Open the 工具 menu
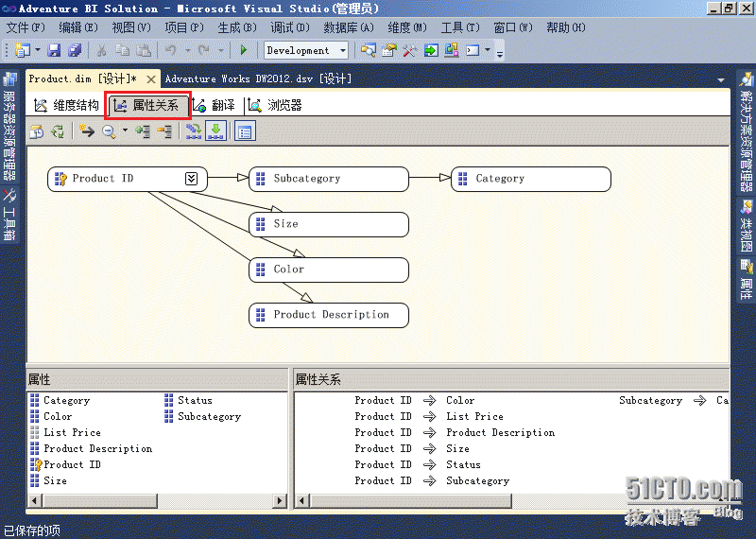Screen dimensions: 756x539 coord(460,27)
